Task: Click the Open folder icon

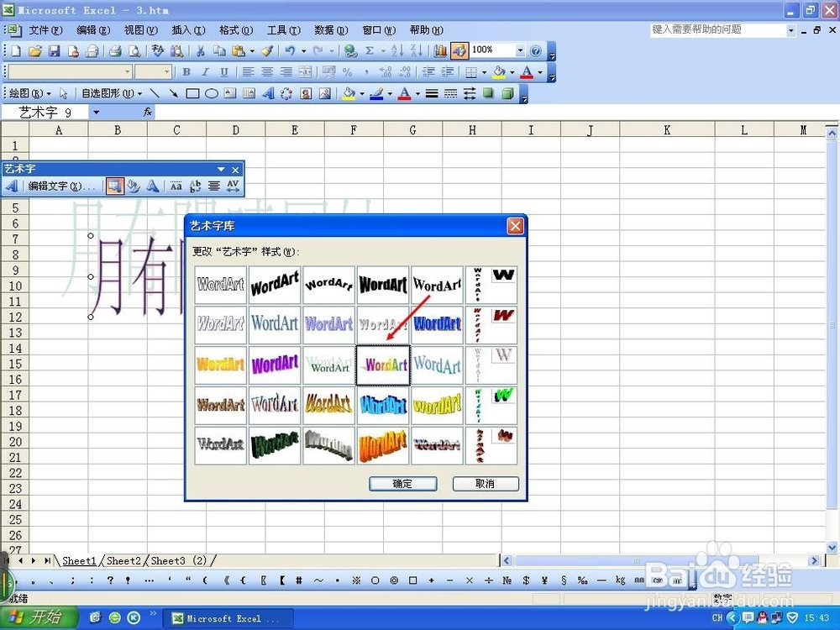Action: [34, 51]
